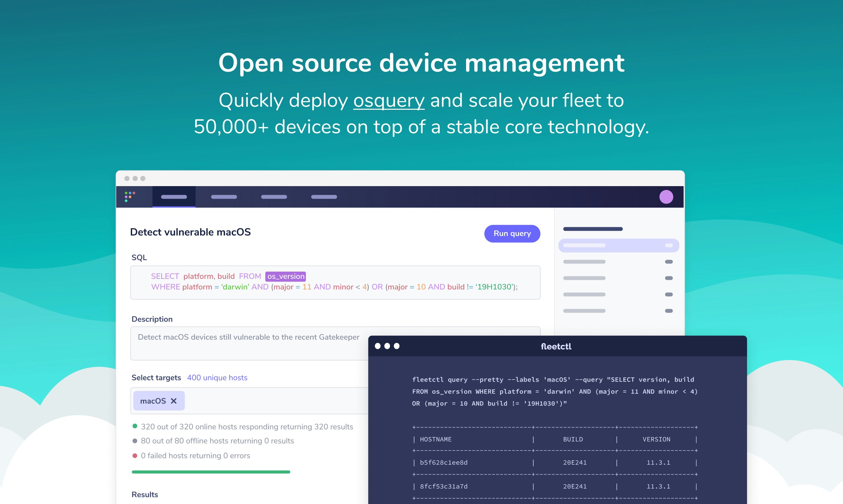Remove the macOS target with its X icon

174,401
